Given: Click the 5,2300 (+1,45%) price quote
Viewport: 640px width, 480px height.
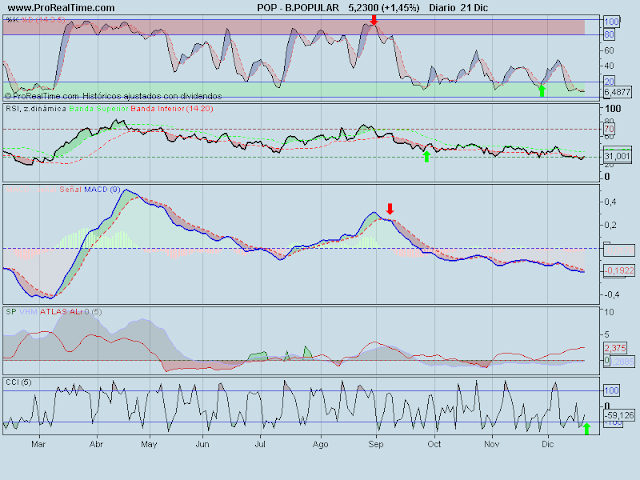Looking at the screenshot, I should click(x=384, y=8).
